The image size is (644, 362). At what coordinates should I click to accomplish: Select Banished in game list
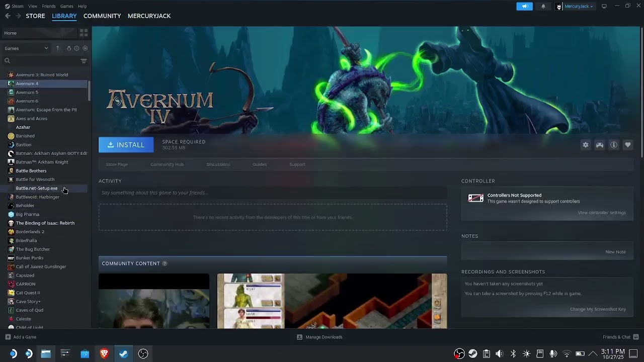click(25, 136)
